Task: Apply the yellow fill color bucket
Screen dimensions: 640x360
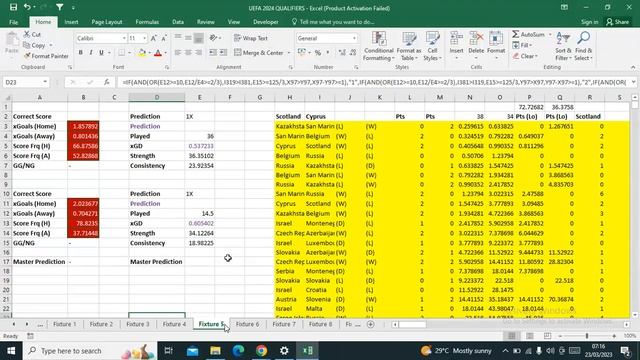Action: [x=142, y=53]
